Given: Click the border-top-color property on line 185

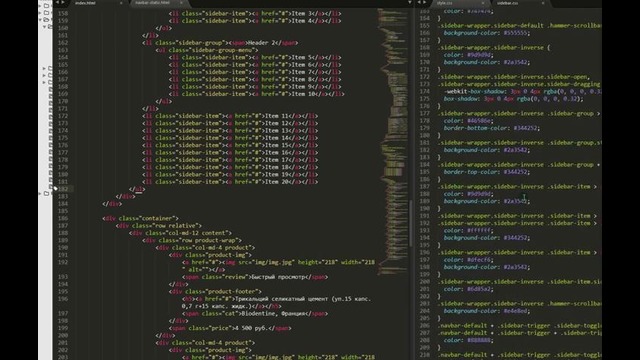Looking at the screenshot, I should pos(471,172).
